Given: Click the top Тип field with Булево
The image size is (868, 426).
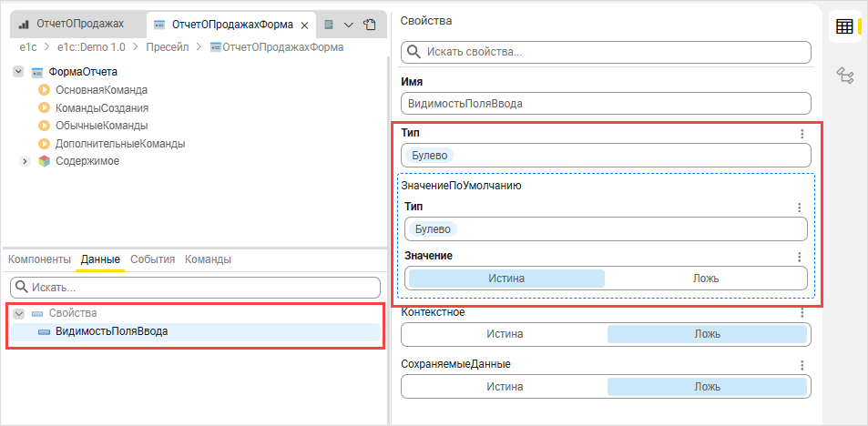Looking at the screenshot, I should click(607, 156).
